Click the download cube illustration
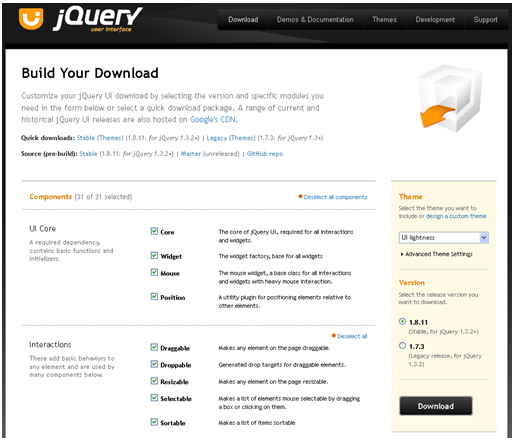 click(x=450, y=98)
